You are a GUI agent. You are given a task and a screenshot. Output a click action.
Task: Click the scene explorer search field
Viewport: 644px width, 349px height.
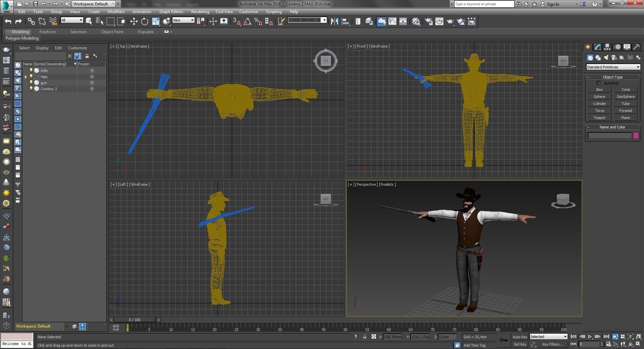pos(41,56)
